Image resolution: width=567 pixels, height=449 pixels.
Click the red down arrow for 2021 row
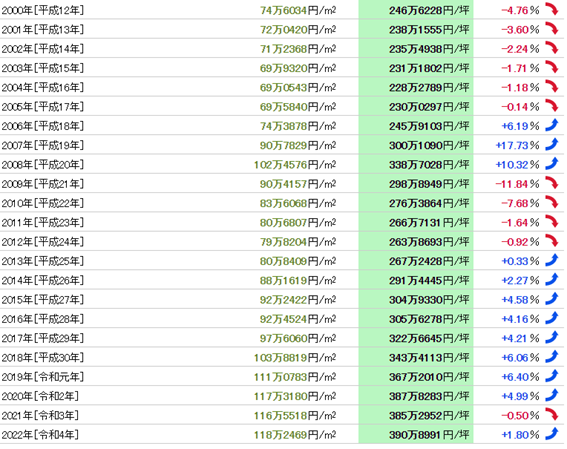pyautogui.click(x=552, y=415)
